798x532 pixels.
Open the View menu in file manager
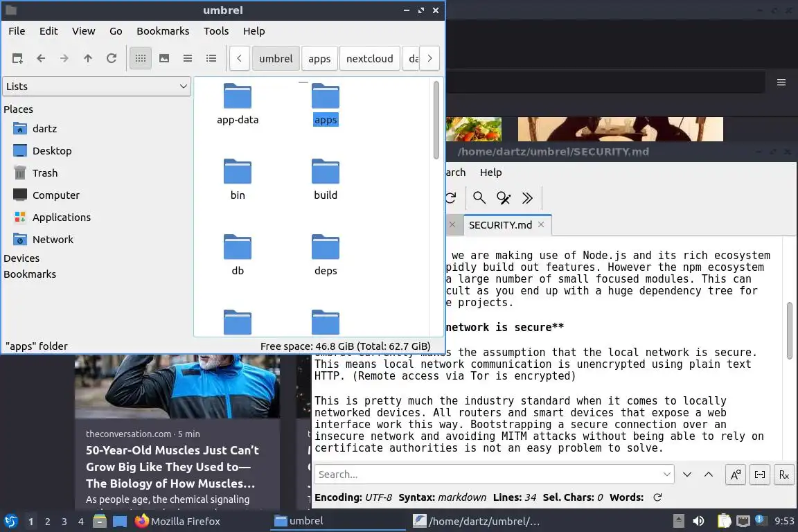[83, 31]
